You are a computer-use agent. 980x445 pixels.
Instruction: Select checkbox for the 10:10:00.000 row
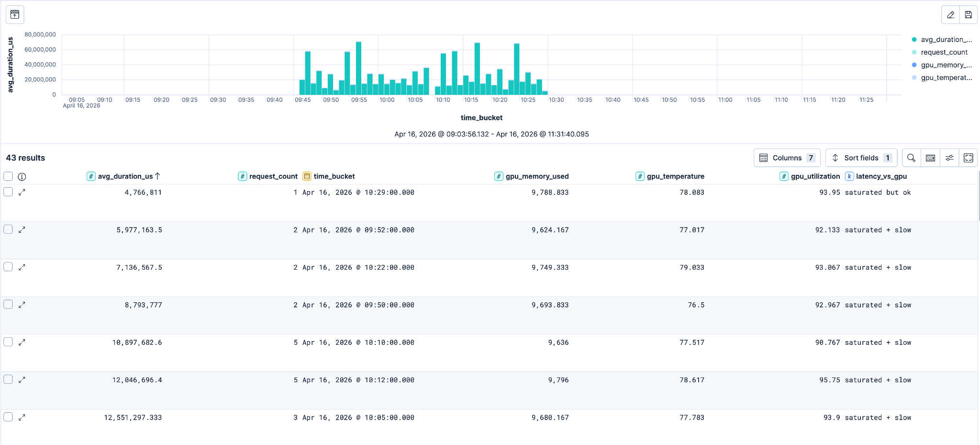[8, 342]
